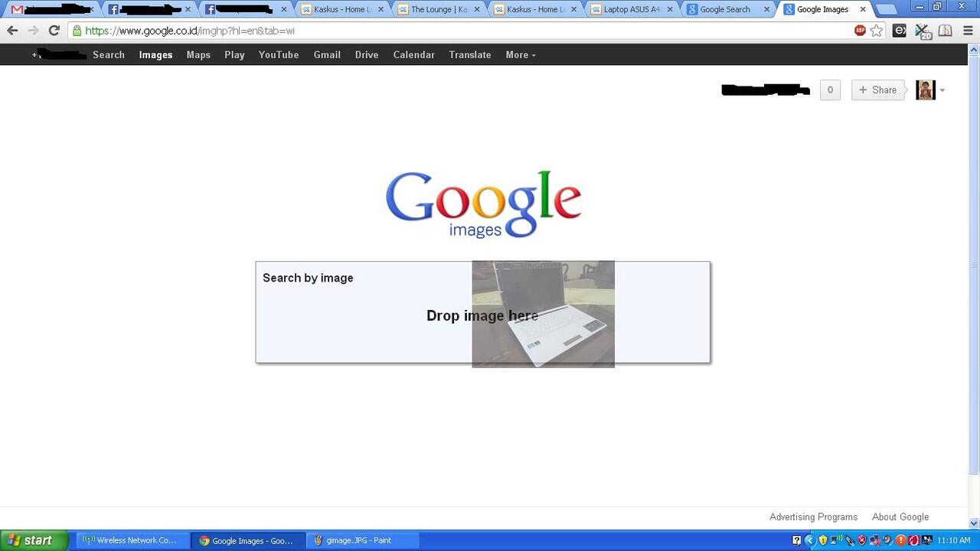Click the red shield with X tray icon
Viewport: 980px width, 551px height.
tap(862, 540)
